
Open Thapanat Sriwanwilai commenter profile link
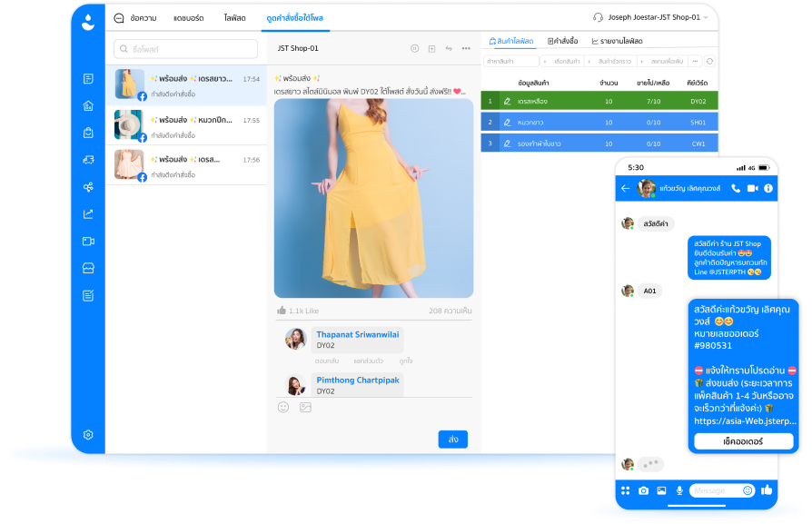(358, 334)
